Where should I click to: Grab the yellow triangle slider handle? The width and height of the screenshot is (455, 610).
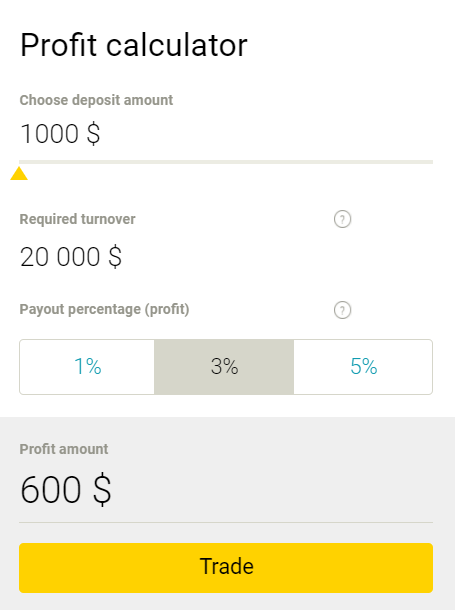19,174
